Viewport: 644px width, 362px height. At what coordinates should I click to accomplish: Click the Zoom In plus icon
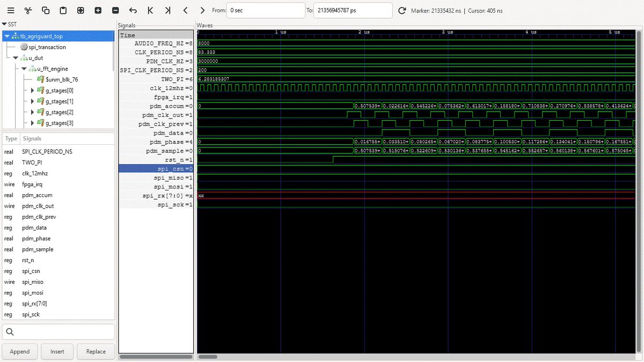point(98,10)
